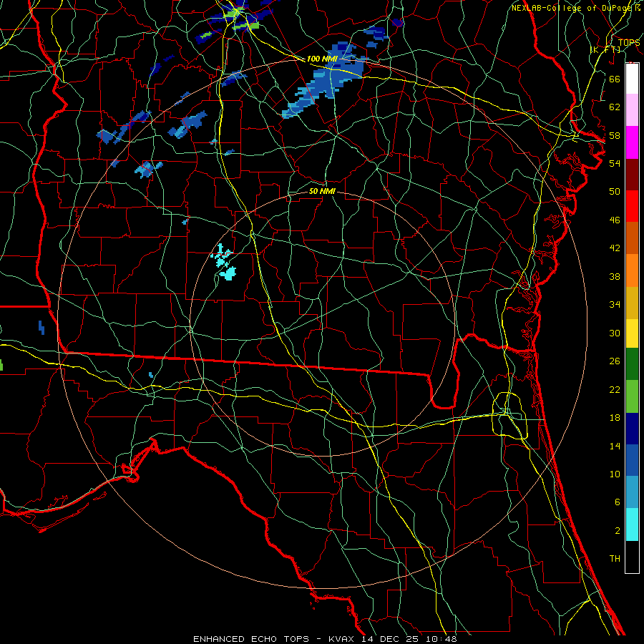The image size is (644, 644).
Task: Select the "2" legend value
Action: tap(618, 531)
